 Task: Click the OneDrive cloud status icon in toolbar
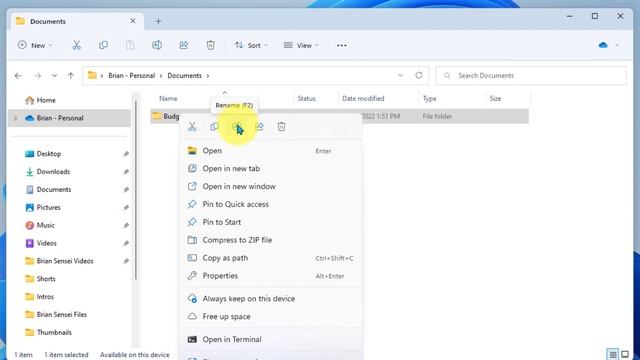pos(603,45)
